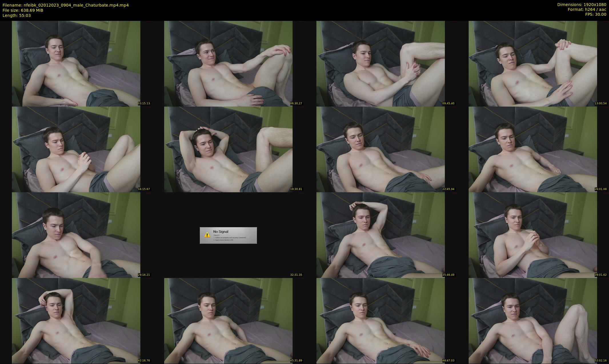Image resolution: width=609 pixels, height=364 pixels.
Task: Pick the frame captured at 39:01.62
Action: pos(533,235)
